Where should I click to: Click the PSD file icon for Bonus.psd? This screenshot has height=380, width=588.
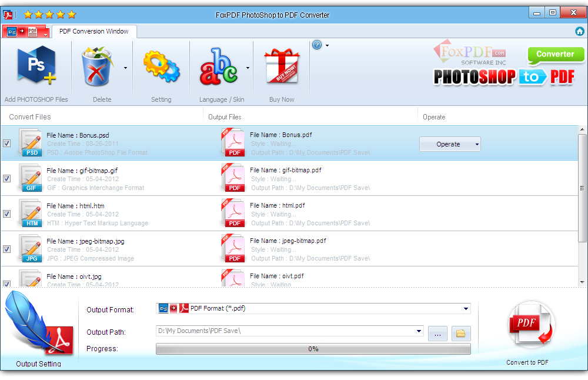pyautogui.click(x=31, y=142)
